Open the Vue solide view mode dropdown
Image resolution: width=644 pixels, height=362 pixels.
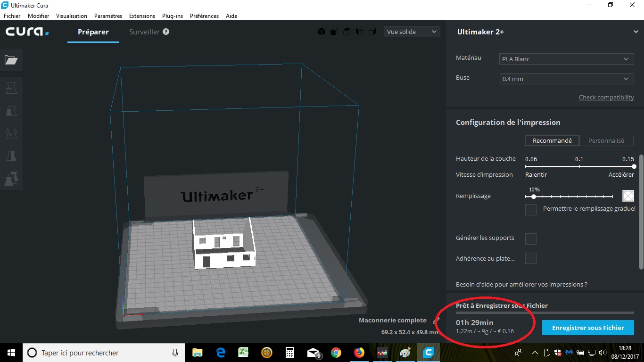pos(412,32)
